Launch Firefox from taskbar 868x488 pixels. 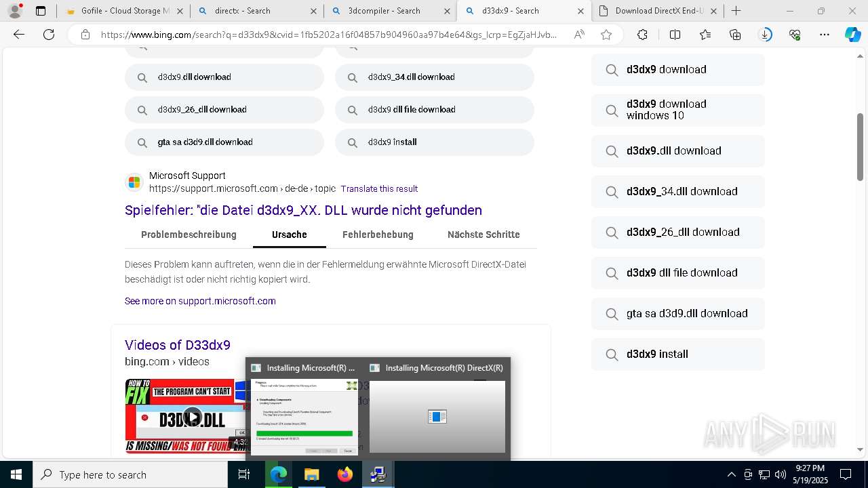pyautogui.click(x=344, y=474)
